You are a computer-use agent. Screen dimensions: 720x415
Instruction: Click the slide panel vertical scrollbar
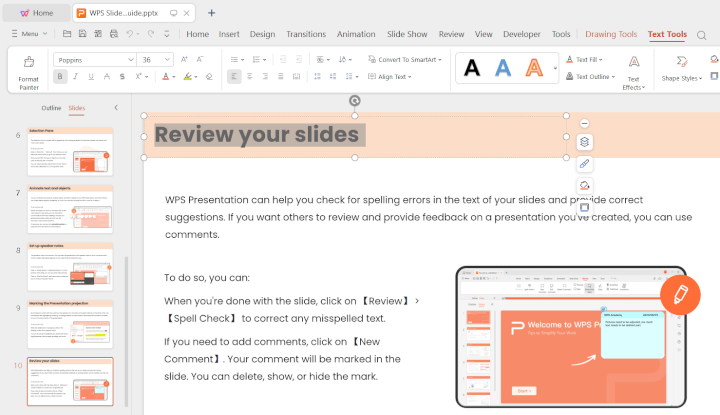(x=126, y=331)
